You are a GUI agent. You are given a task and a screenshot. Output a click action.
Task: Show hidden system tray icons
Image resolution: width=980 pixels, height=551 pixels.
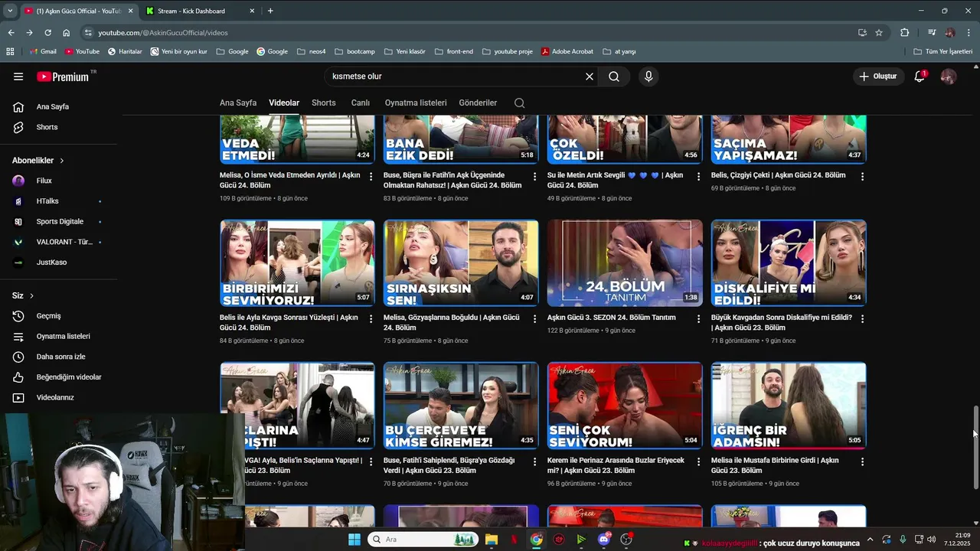pos(870,540)
